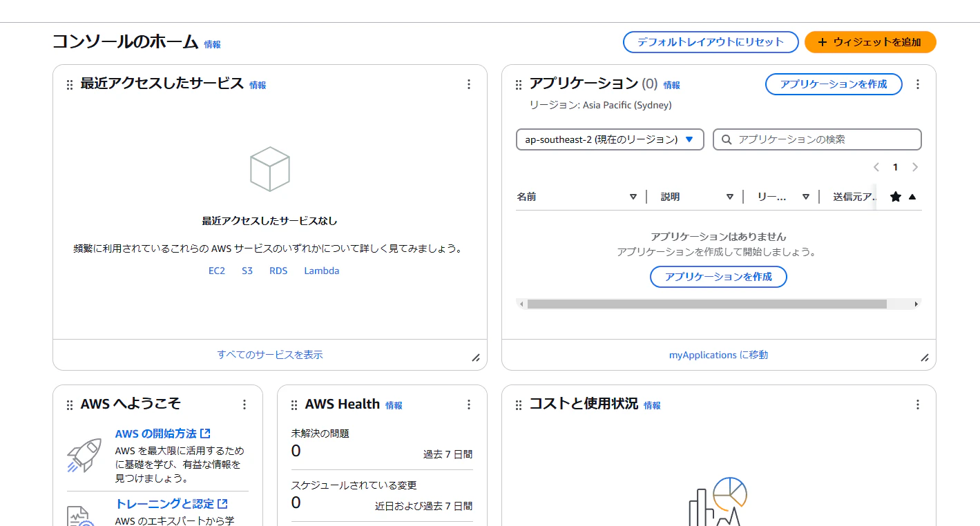
Task: Click the 送信元ア... column header
Action: [x=855, y=197]
